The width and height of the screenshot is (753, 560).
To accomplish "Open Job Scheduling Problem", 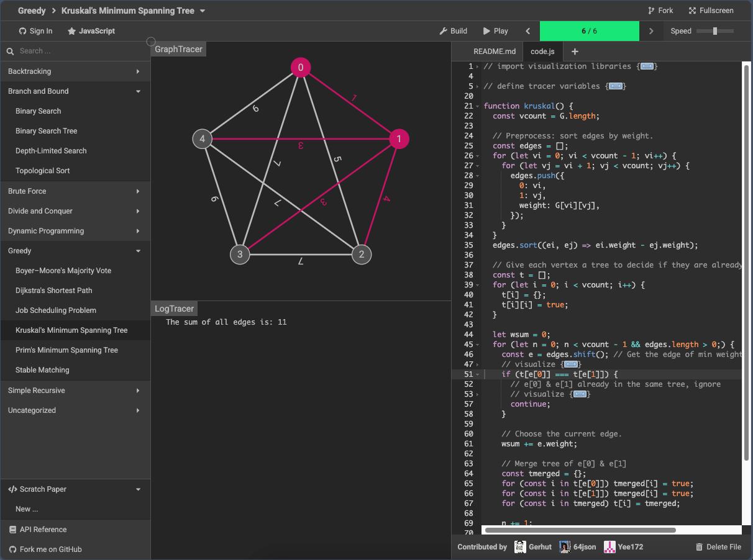I will coord(75,310).
